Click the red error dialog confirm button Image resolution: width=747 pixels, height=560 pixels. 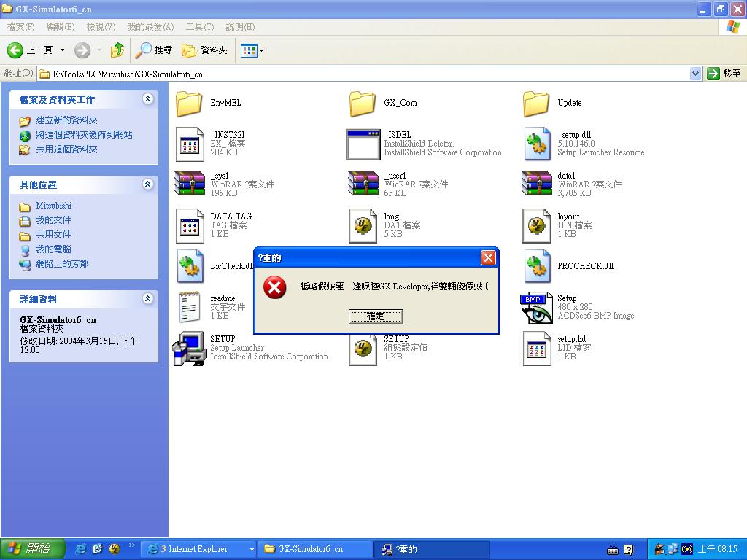[x=376, y=316]
